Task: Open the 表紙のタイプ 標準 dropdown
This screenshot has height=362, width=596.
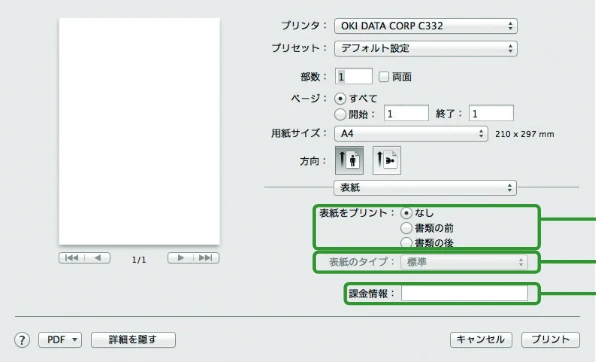Action: 464,262
